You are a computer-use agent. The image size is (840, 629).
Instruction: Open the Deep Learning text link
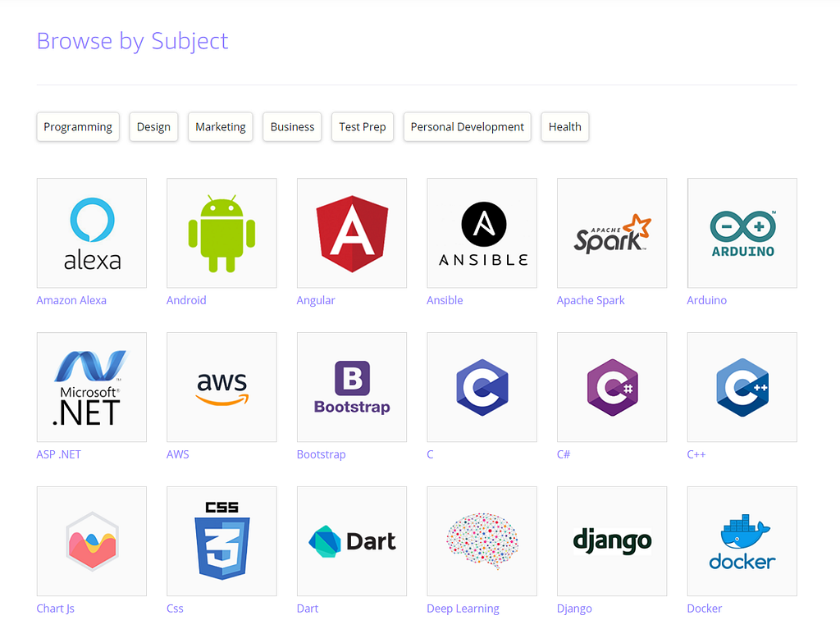click(x=463, y=608)
